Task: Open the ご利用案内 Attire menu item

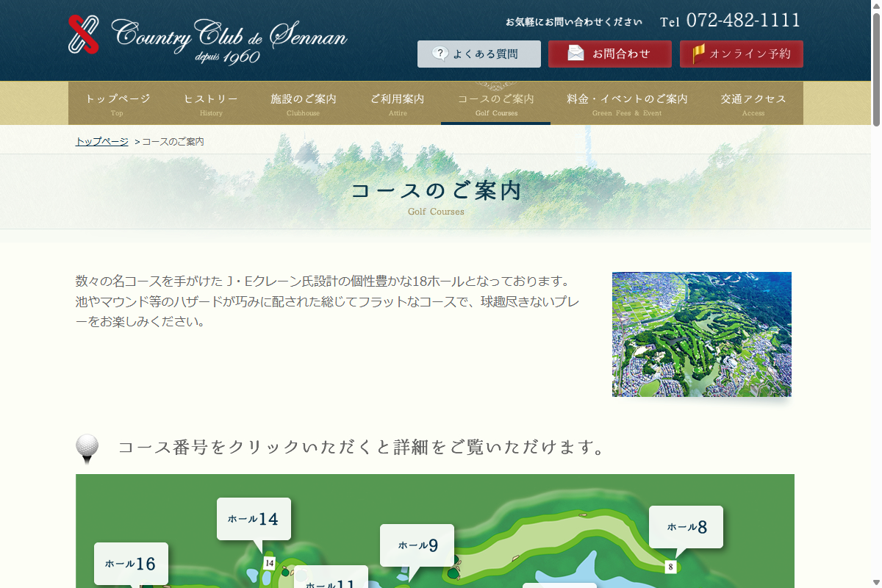Action: (397, 103)
